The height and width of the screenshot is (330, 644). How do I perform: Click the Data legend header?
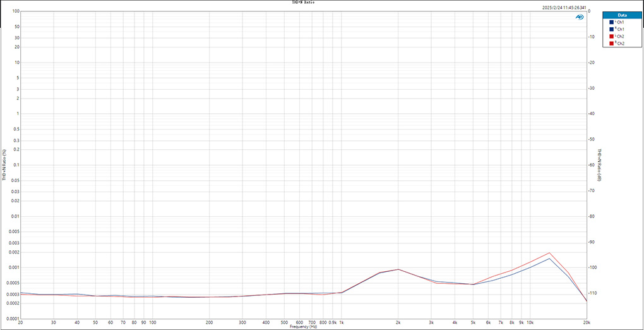[x=622, y=15]
